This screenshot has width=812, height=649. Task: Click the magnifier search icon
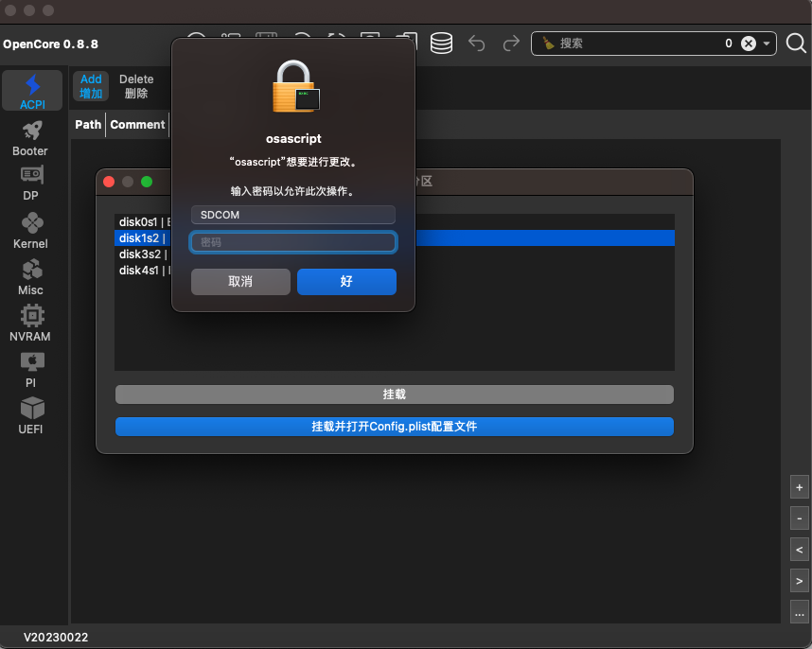coord(796,44)
